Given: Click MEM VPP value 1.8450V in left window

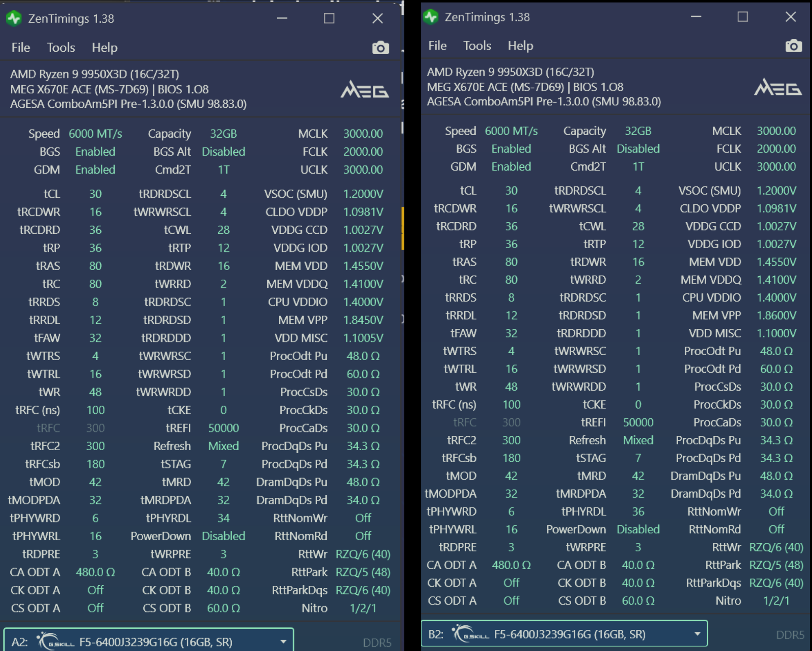Looking at the screenshot, I should coord(363,320).
